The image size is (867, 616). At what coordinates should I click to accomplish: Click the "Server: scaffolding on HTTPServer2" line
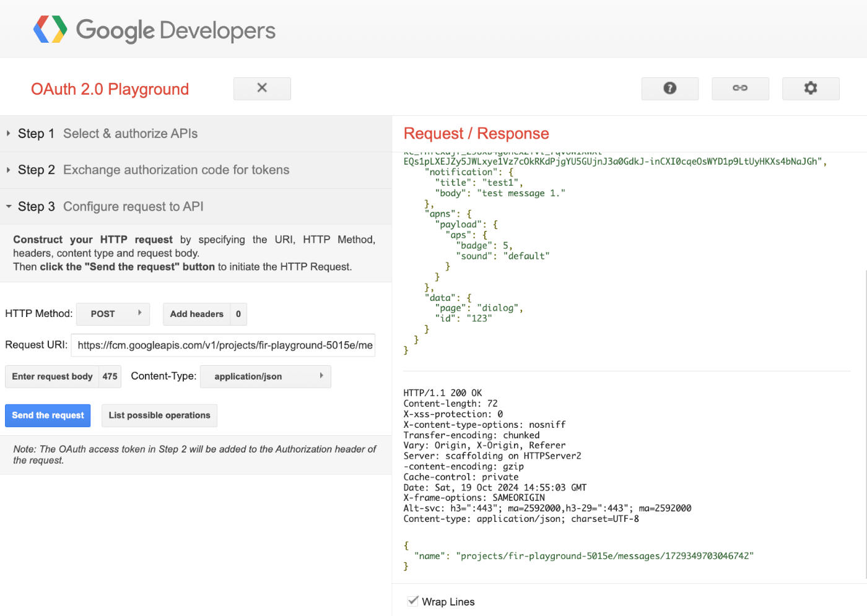(492, 456)
